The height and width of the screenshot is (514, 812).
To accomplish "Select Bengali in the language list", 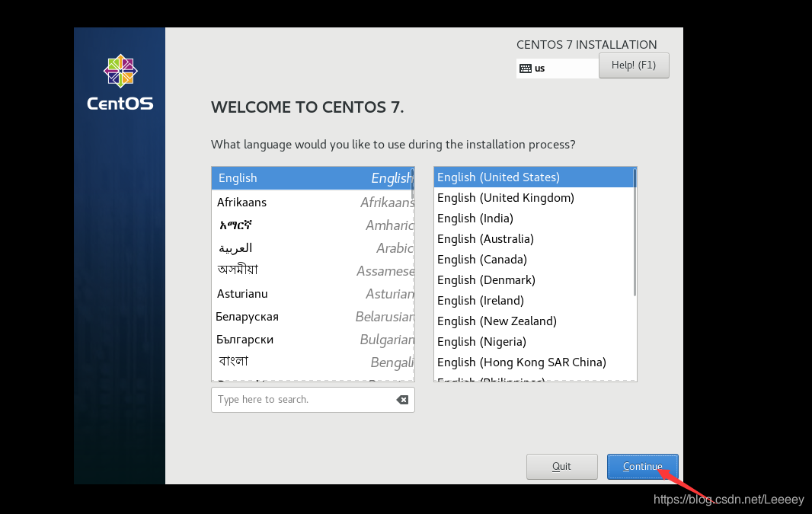I will [x=313, y=362].
